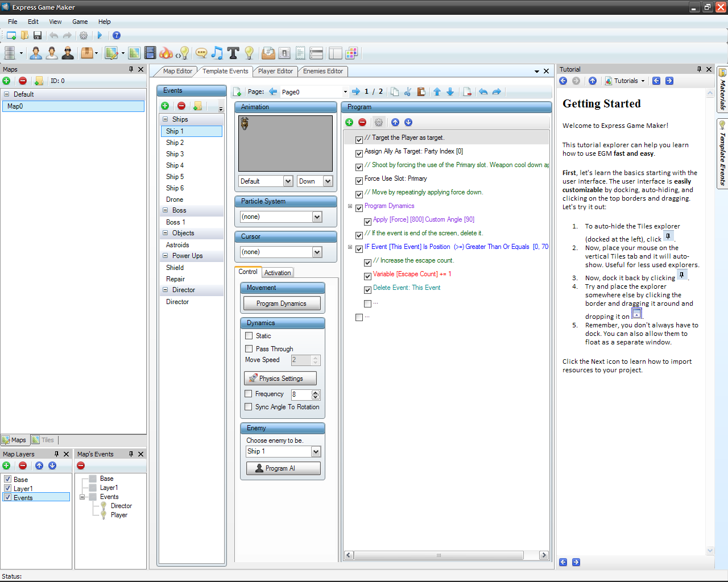Enable Sync Angle To Rotation

point(249,407)
